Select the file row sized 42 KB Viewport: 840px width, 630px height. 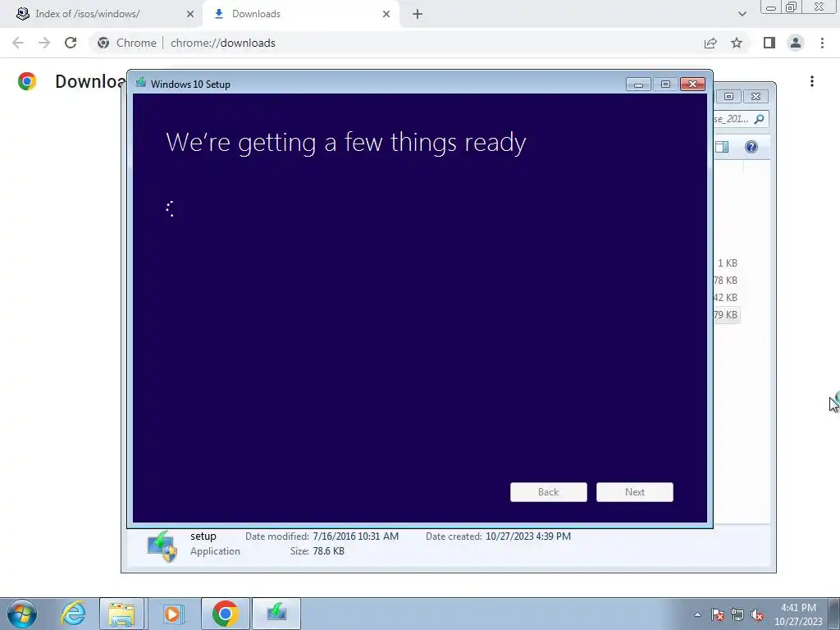727,297
